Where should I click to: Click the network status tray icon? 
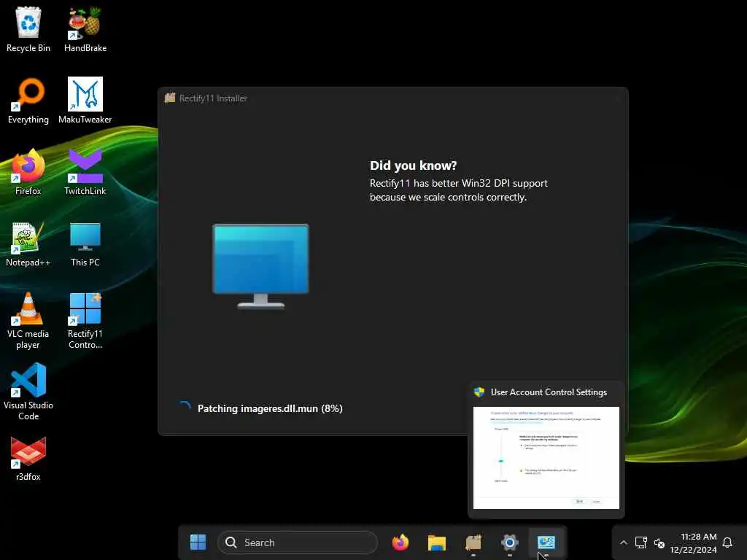coord(640,542)
